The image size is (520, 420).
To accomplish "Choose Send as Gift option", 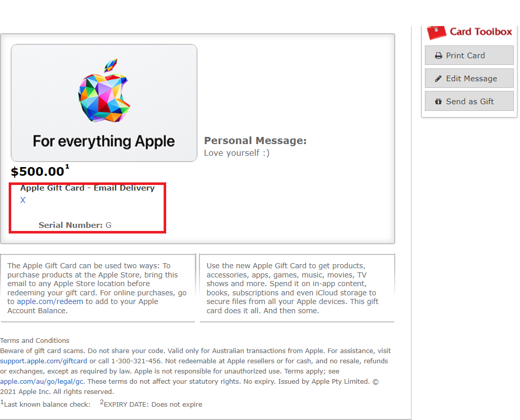I will tap(469, 102).
